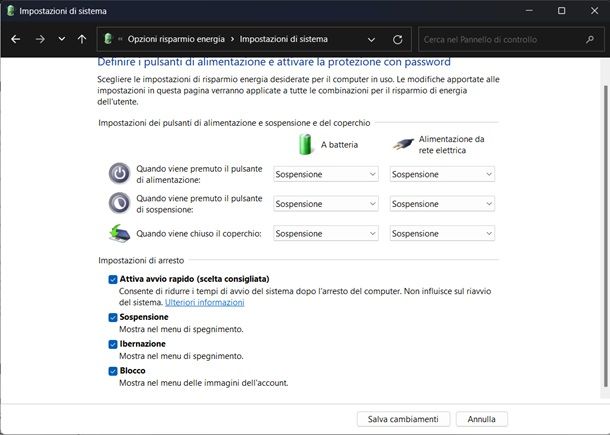Maximize the Impostazioni di sistema window
This screenshot has height=435, width=610.
point(561,11)
